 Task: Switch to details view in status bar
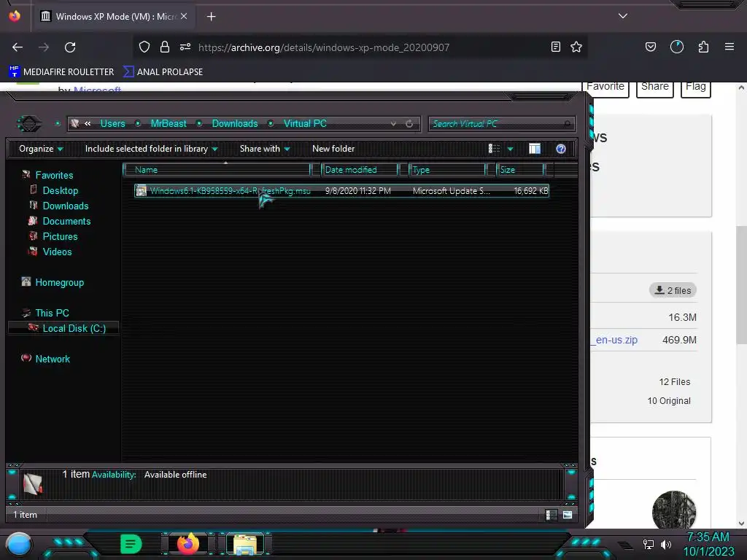(551, 515)
